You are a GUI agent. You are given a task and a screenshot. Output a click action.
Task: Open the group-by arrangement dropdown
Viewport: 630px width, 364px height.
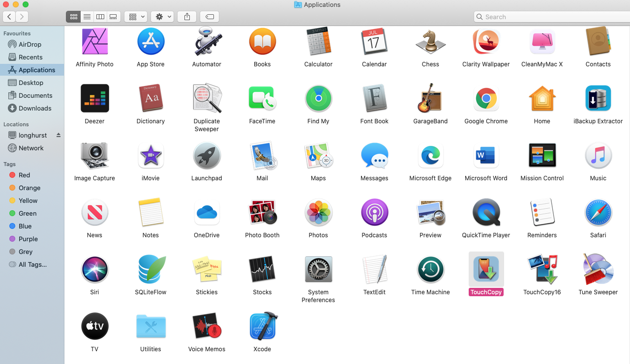click(x=136, y=17)
